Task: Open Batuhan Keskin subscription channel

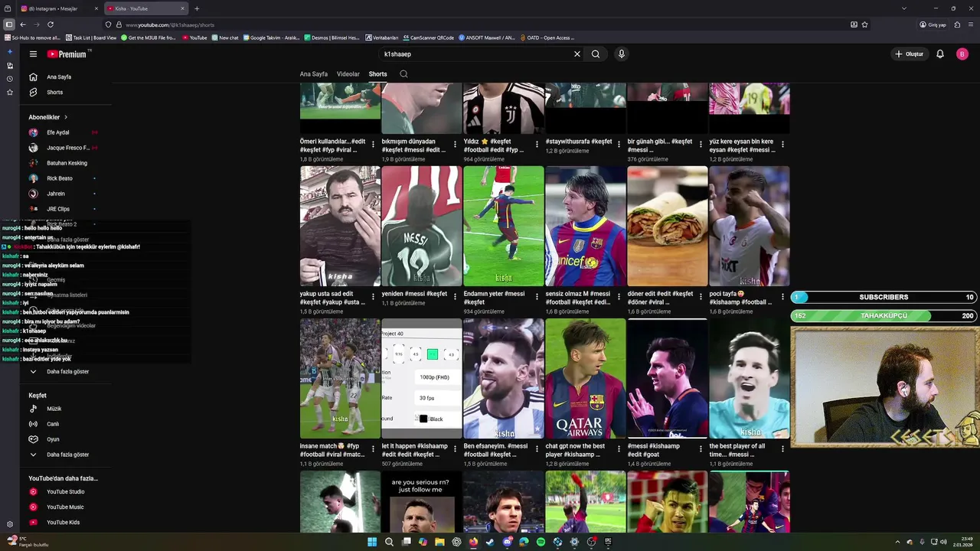Action: (65, 163)
